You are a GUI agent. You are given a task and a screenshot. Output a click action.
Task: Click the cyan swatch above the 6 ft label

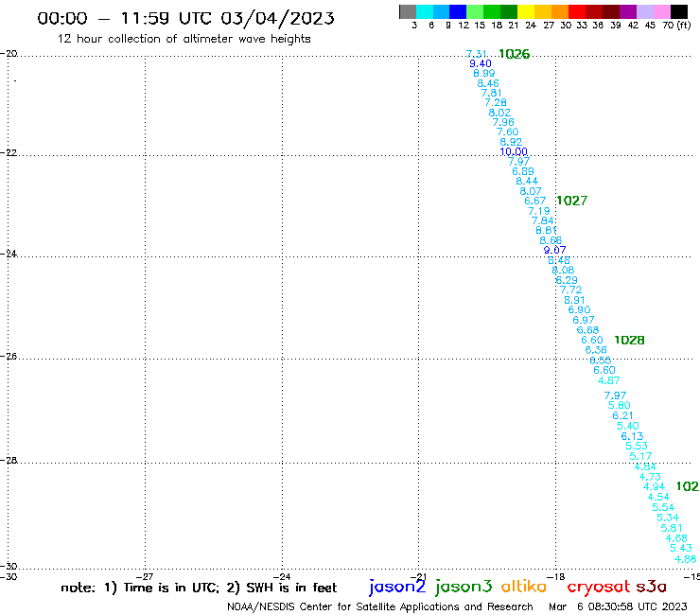(425, 11)
